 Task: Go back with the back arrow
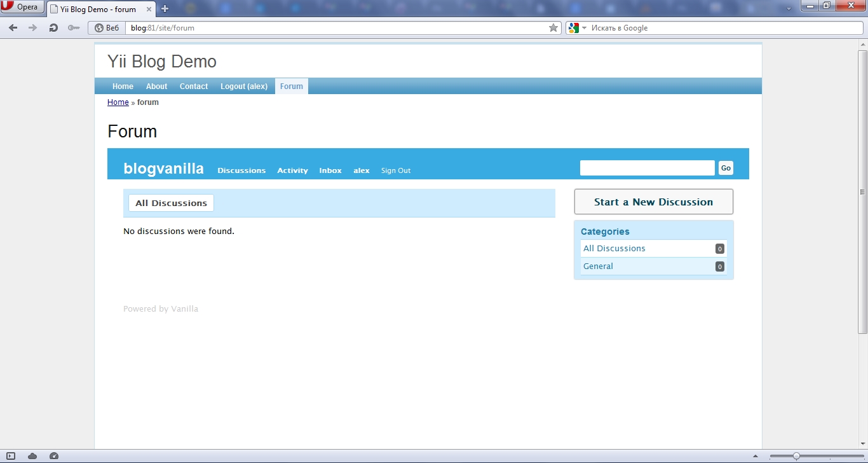tap(13, 28)
